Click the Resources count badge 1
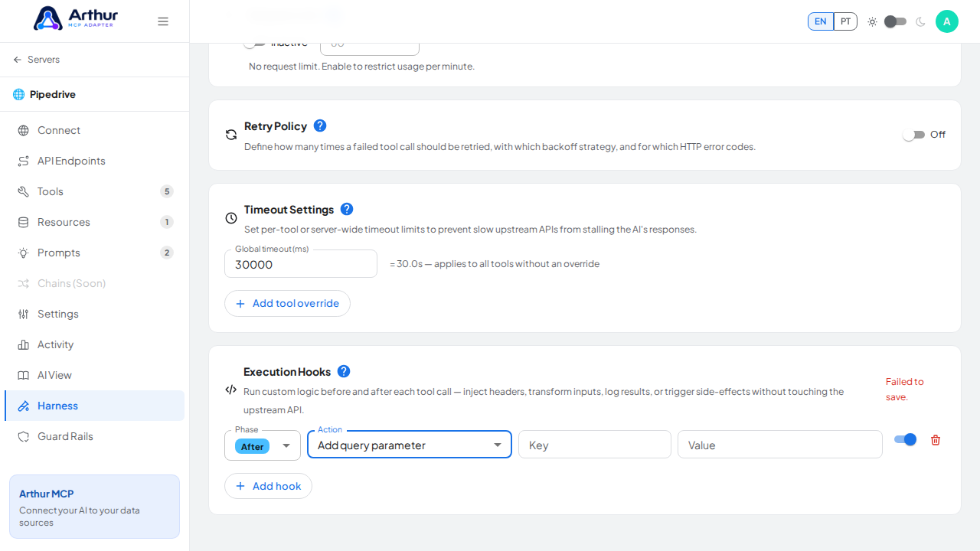 [167, 222]
